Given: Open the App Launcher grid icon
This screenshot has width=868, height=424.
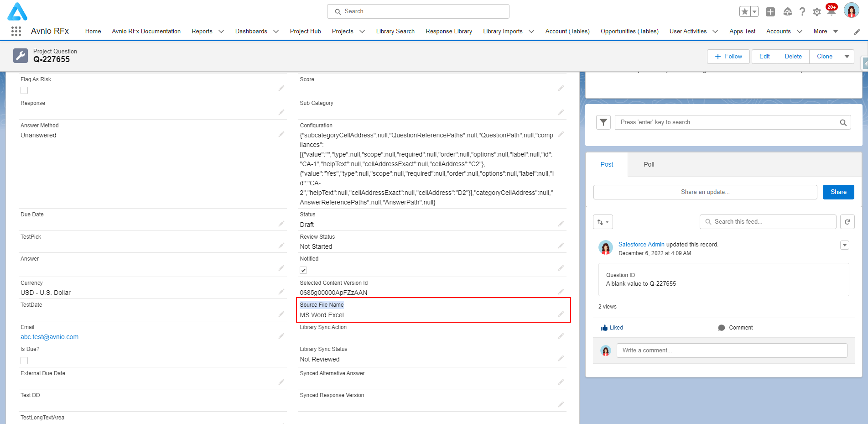Looking at the screenshot, I should 16,31.
